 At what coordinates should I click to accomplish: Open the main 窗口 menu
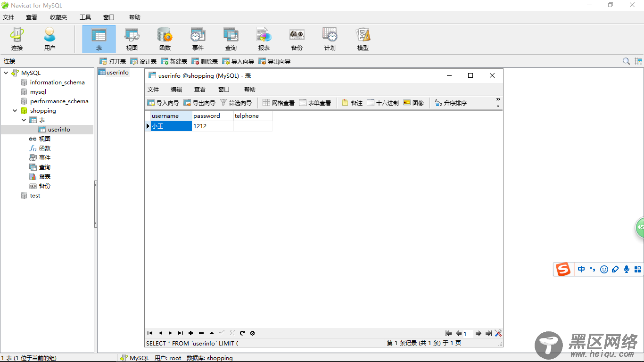point(109,17)
